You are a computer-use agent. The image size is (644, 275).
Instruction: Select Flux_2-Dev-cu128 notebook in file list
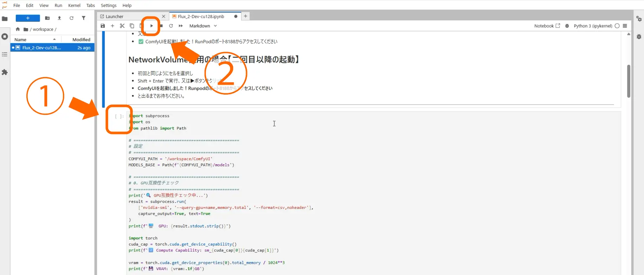(x=52, y=47)
